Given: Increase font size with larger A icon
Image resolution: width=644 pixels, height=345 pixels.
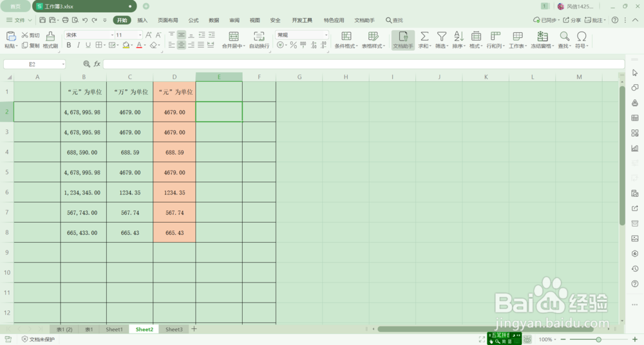Looking at the screenshot, I should (148, 35).
